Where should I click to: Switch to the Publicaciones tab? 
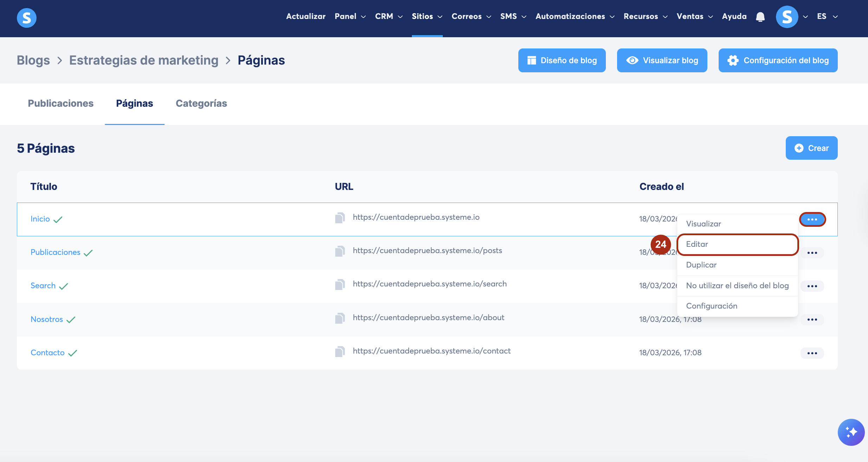point(60,104)
